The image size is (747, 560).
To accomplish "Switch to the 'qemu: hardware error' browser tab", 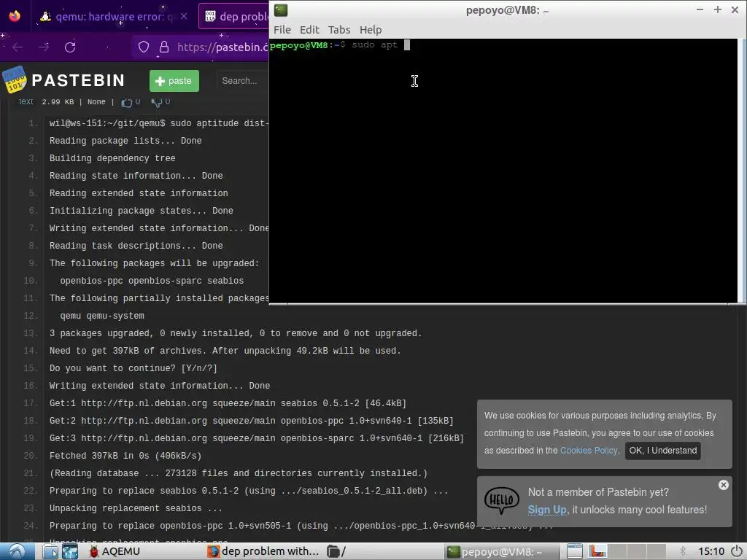I will (x=113, y=16).
